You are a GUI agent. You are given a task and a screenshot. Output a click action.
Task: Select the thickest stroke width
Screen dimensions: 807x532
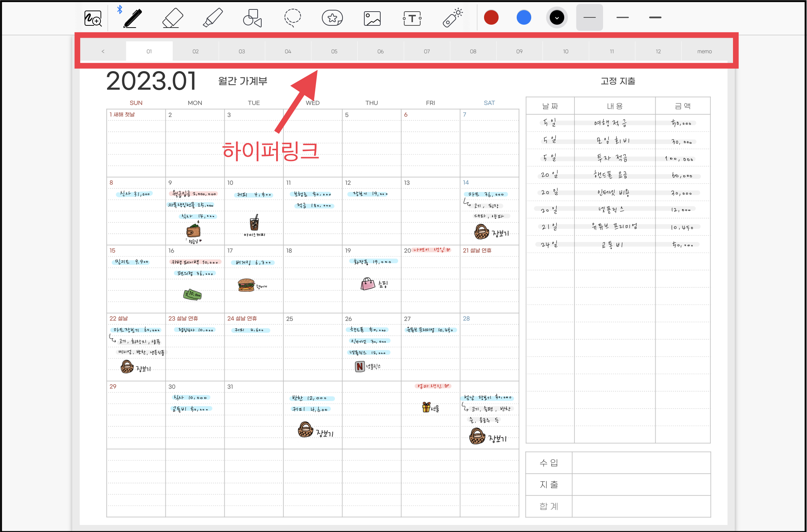tap(655, 17)
